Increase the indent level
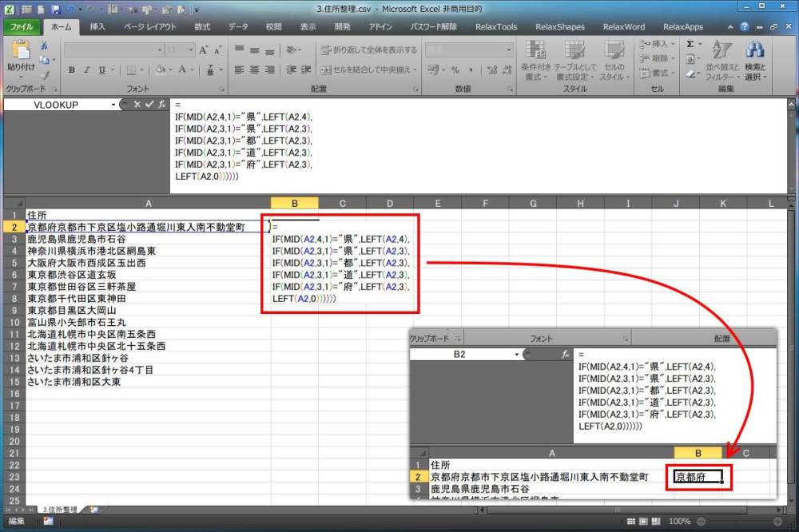799x532 pixels. (x=306, y=69)
